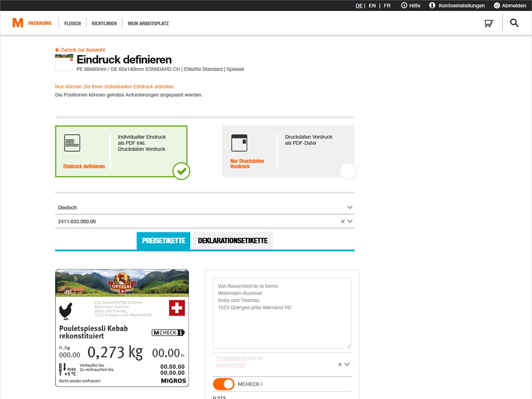
Task: Click the 'Druckdaten Vordruck als PDF-Datei' description
Action: pos(308,140)
